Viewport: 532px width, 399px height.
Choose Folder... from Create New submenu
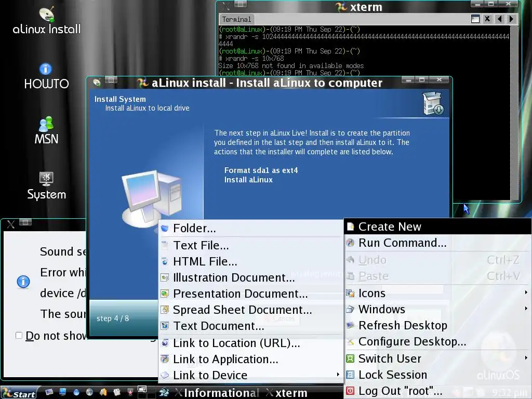tap(250, 229)
